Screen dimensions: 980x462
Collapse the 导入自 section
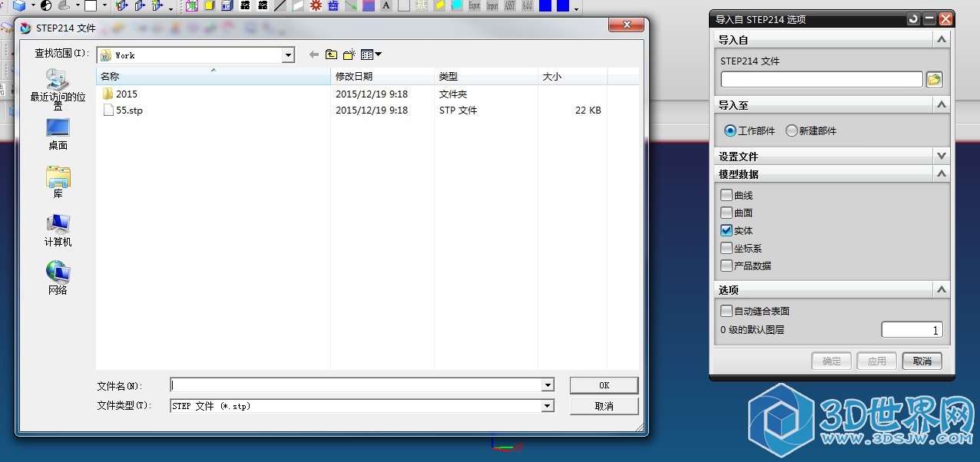point(941,39)
